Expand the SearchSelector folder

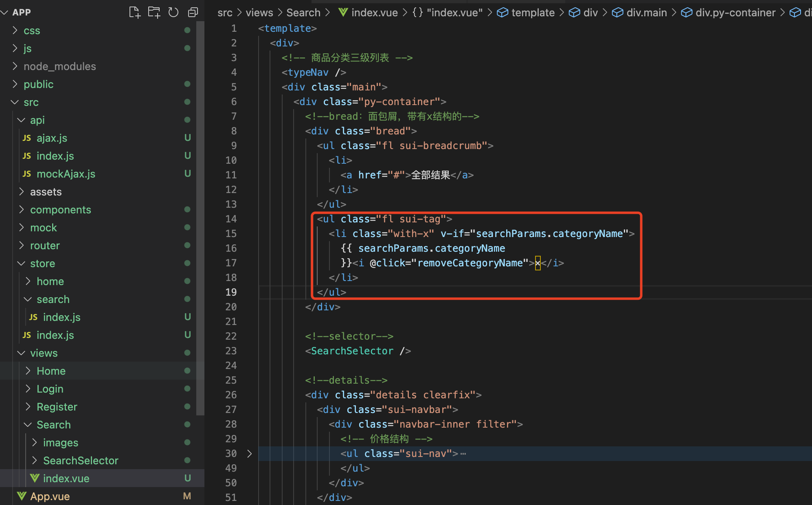coord(80,461)
